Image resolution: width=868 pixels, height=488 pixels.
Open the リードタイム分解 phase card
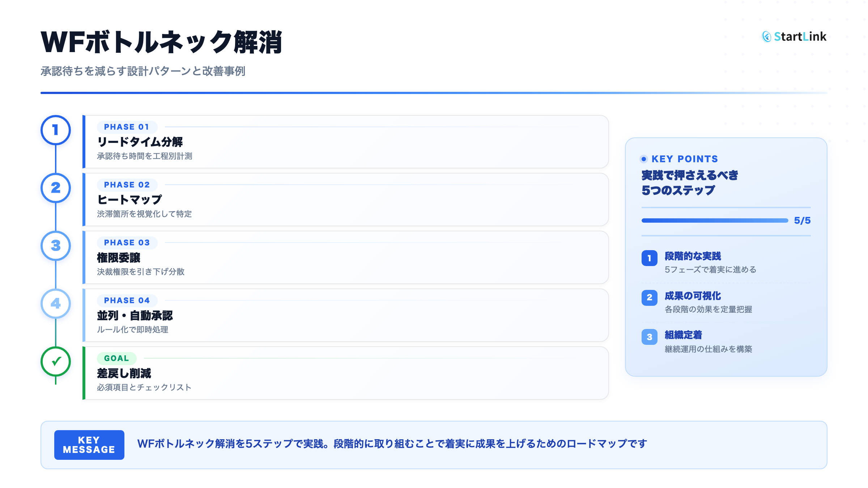tap(345, 142)
